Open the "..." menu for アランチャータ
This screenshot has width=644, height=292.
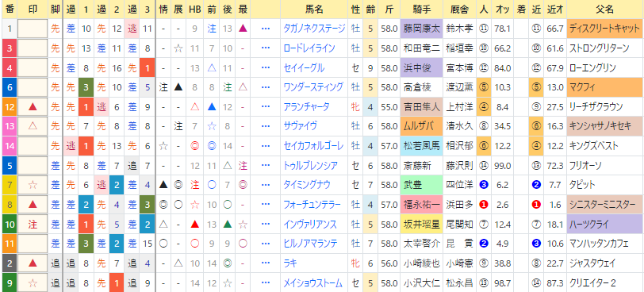pyautogui.click(x=265, y=106)
